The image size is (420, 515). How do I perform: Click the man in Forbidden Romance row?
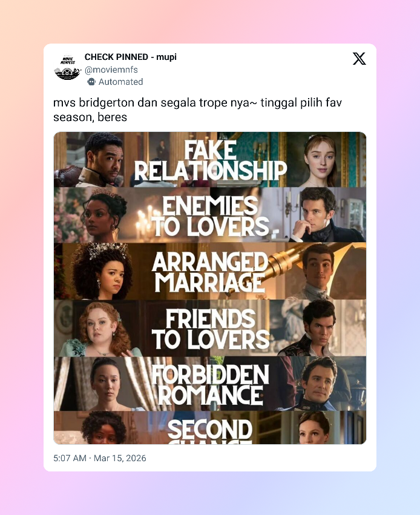pos(318,384)
